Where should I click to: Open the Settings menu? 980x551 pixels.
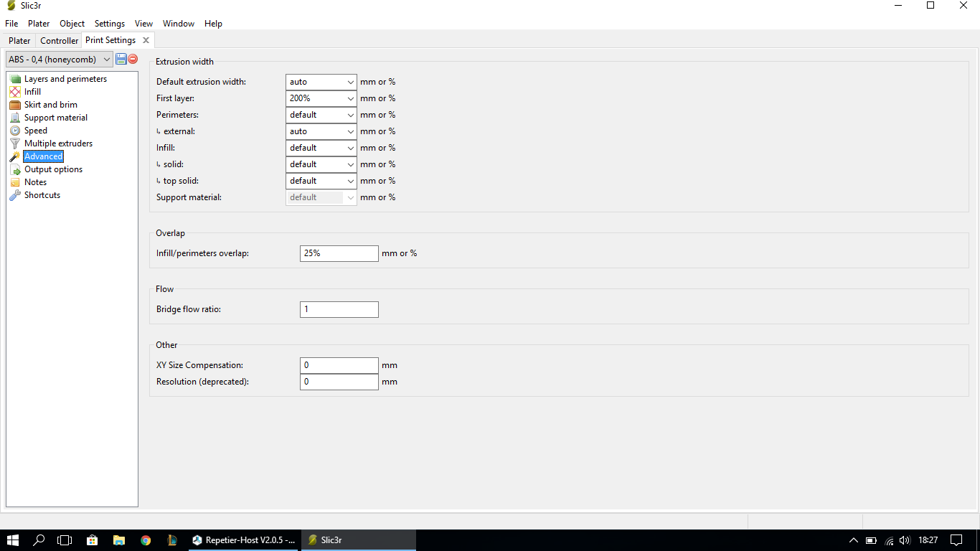[x=109, y=24]
